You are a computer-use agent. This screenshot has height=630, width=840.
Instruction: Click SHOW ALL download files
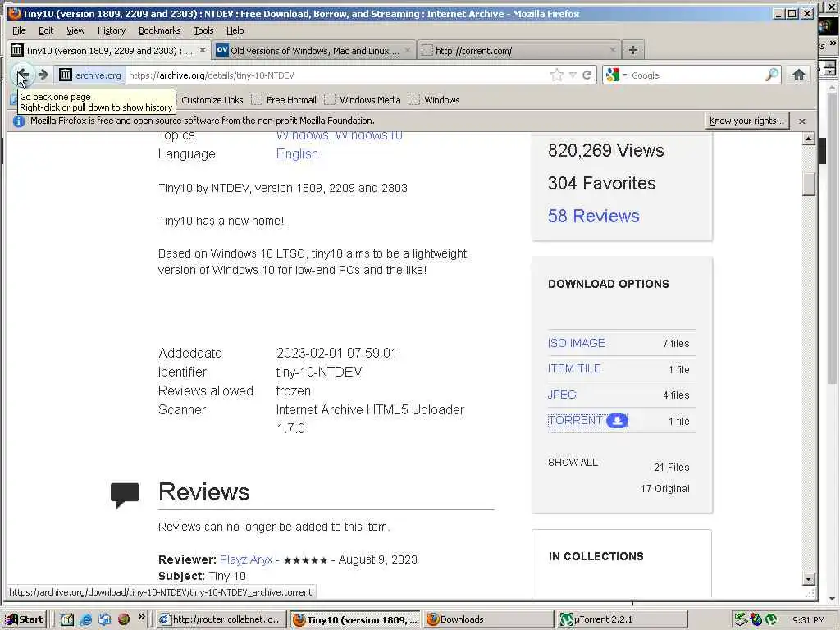[573, 463]
